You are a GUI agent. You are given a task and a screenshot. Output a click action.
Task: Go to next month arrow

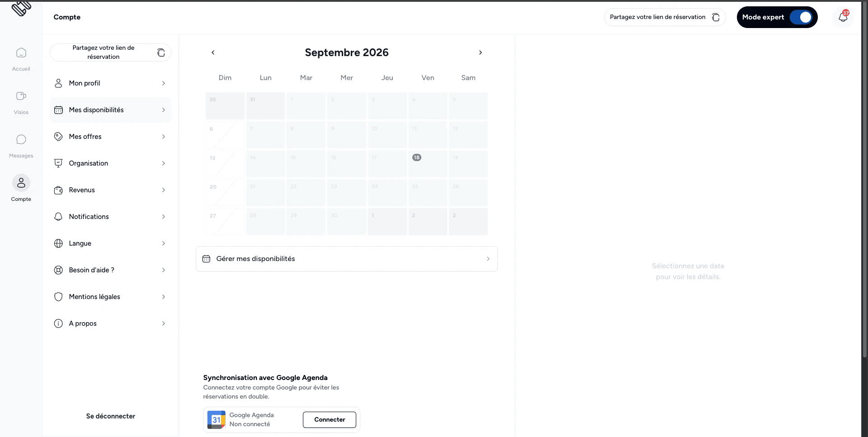(481, 52)
